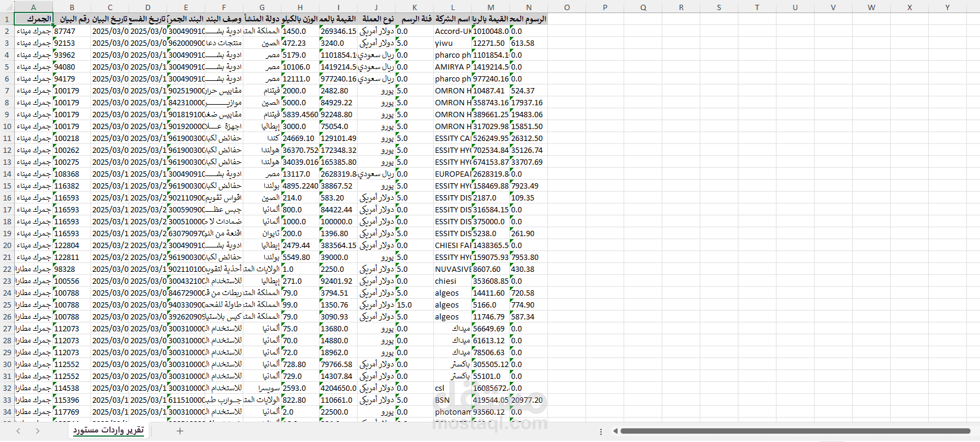
Task: Select value cell 39000.0
Action: pyautogui.click(x=339, y=257)
